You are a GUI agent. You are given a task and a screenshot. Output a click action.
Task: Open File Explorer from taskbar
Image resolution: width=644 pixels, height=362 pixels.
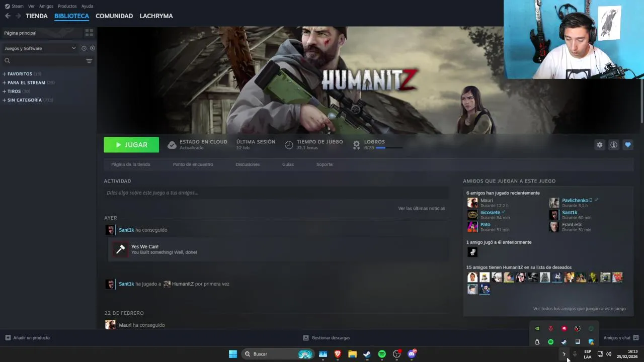tap(352, 354)
